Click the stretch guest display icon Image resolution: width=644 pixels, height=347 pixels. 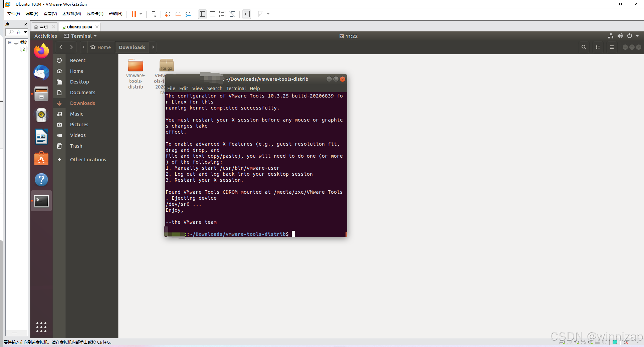coord(261,14)
